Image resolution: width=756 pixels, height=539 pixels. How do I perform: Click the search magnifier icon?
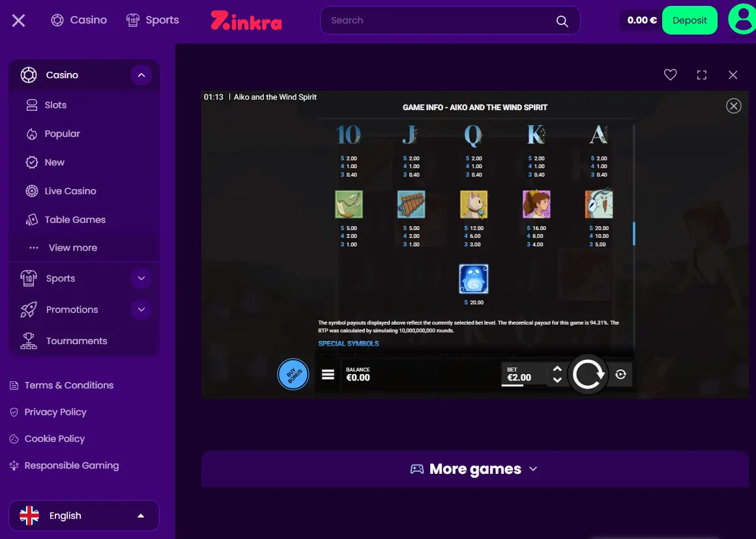[x=562, y=21]
